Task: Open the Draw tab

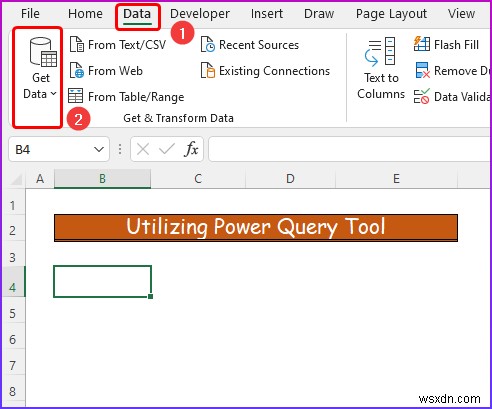Action: pos(319,14)
